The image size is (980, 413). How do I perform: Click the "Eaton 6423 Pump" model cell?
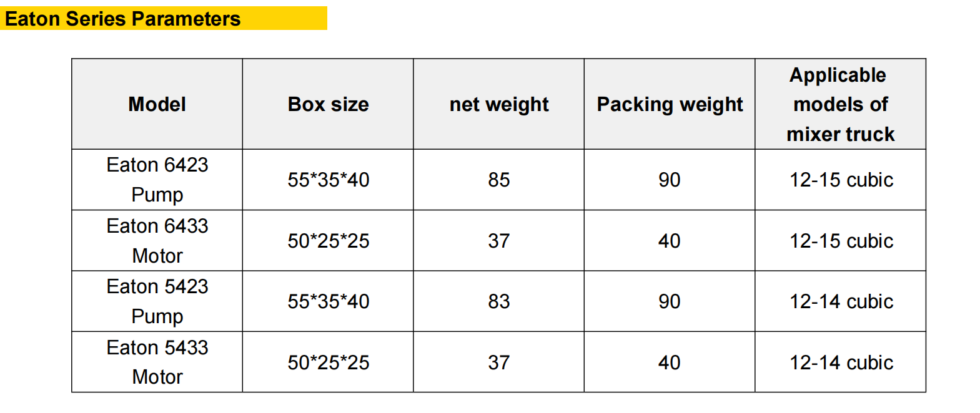pos(157,180)
